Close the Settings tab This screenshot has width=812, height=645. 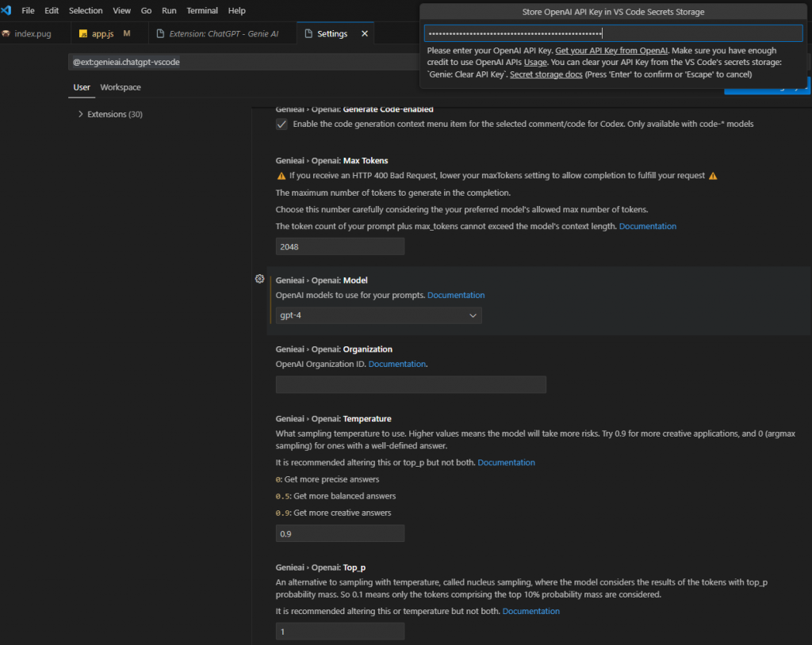coord(365,33)
